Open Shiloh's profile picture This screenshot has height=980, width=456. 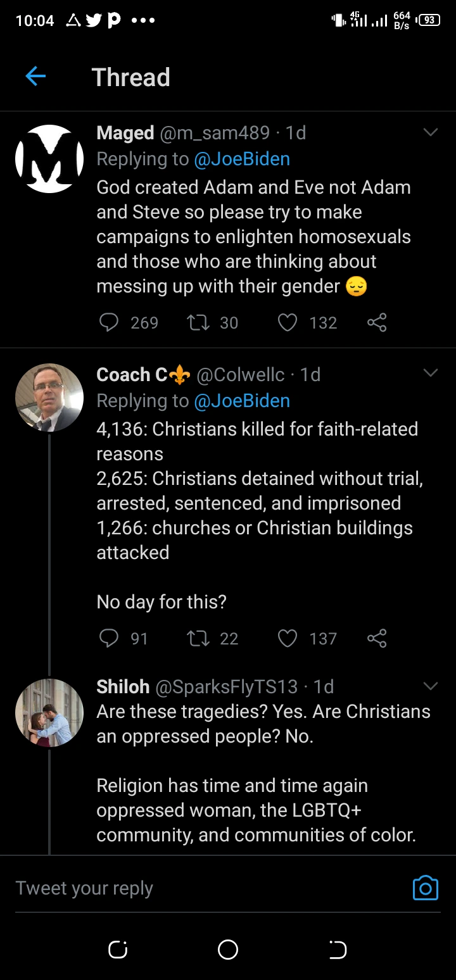49,713
